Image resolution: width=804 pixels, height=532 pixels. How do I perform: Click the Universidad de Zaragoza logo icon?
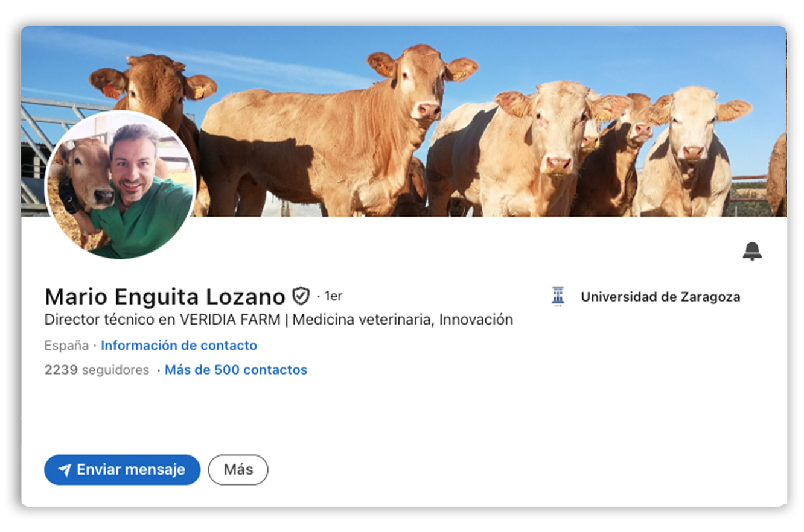click(558, 296)
